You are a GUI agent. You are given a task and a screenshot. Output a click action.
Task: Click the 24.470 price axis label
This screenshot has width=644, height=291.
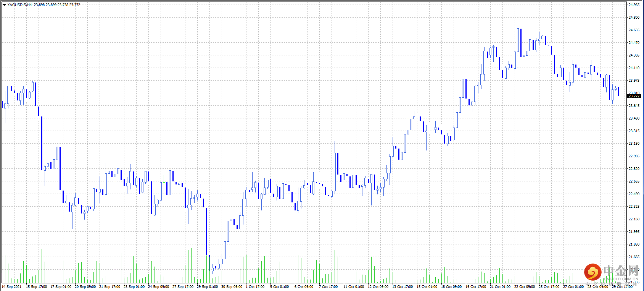click(x=634, y=43)
